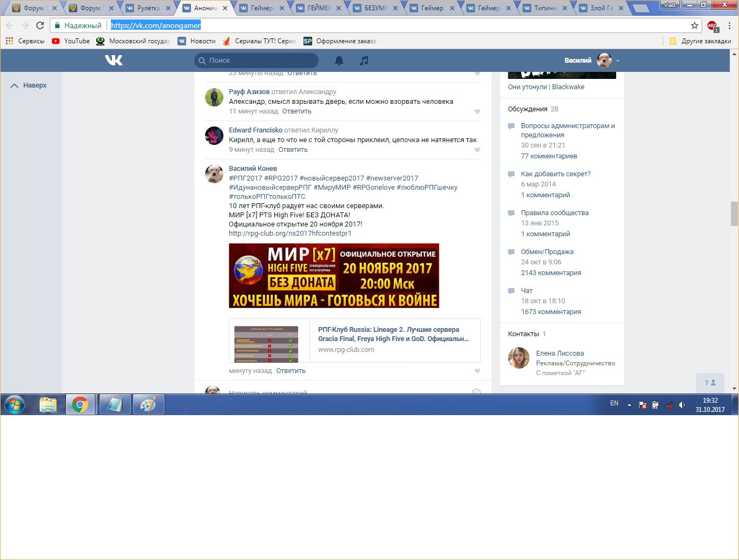Open the Как добавить секрет? discussion
Viewport: 739px width, 560px height.
click(556, 174)
